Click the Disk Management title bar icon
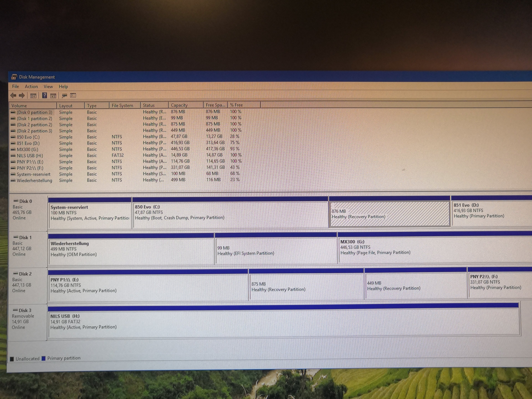This screenshot has height=399, width=532. (14, 77)
